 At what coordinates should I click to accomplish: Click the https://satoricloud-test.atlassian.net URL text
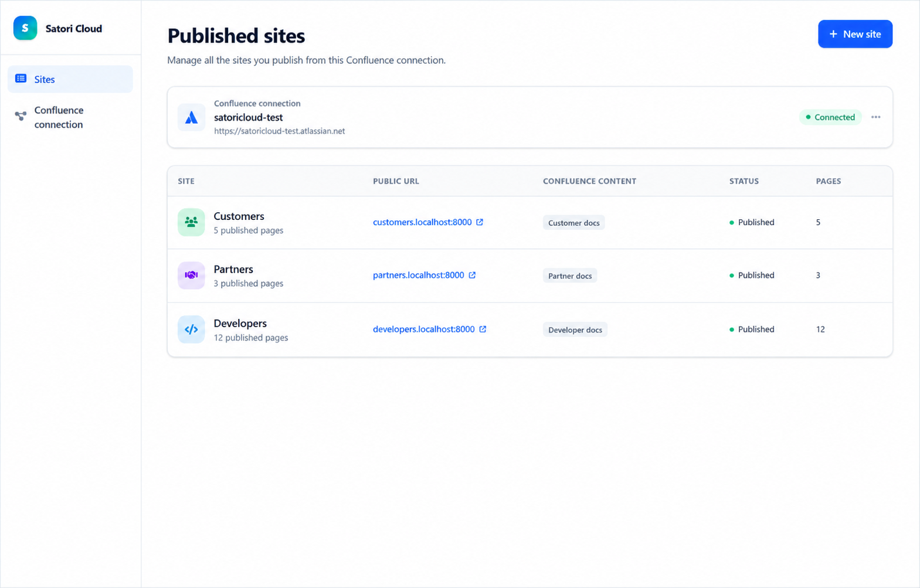point(279,131)
